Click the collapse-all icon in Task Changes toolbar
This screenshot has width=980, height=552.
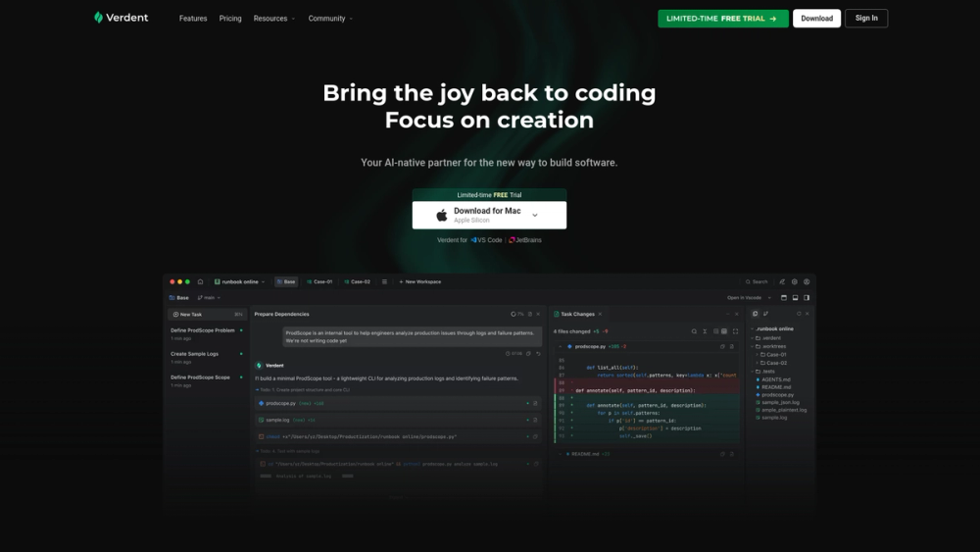click(x=705, y=331)
